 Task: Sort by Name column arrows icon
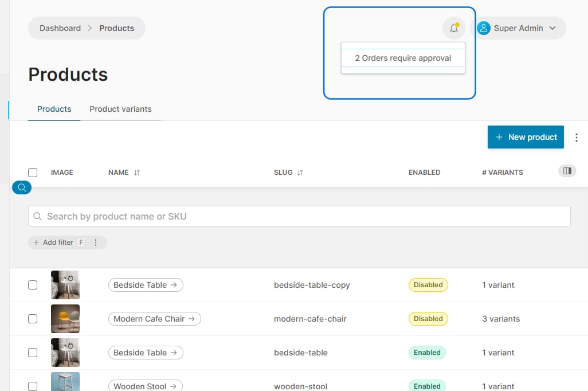coord(136,173)
